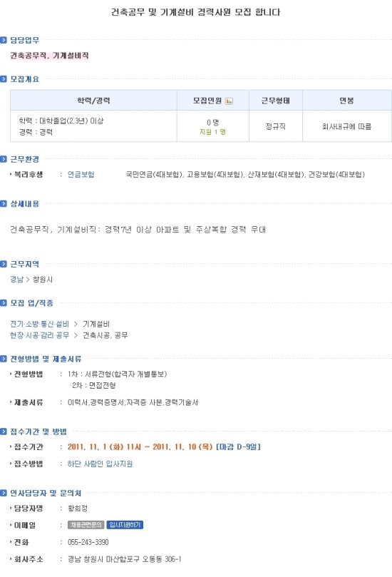This screenshot has height=577, width=392.
Task: Click the 모집개요 section bullet icon
Action: (x=4, y=79)
